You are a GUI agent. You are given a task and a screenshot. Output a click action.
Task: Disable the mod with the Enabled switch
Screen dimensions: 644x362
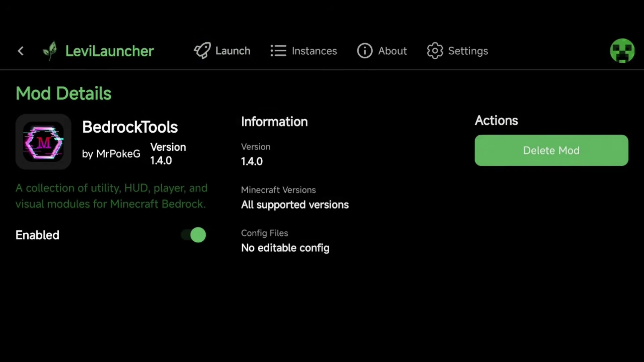(194, 235)
